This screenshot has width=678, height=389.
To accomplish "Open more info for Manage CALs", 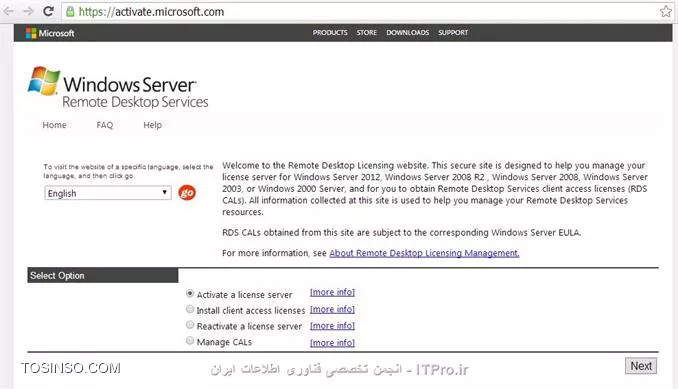I will pos(332,342).
